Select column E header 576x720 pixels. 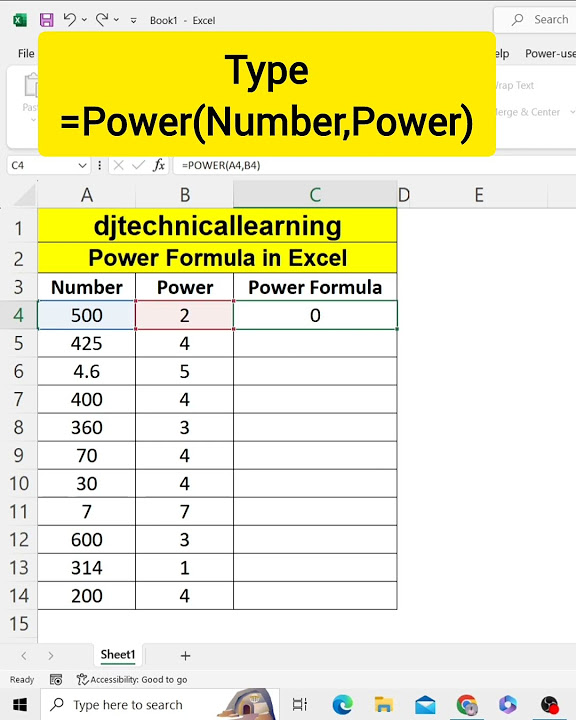coord(479,195)
